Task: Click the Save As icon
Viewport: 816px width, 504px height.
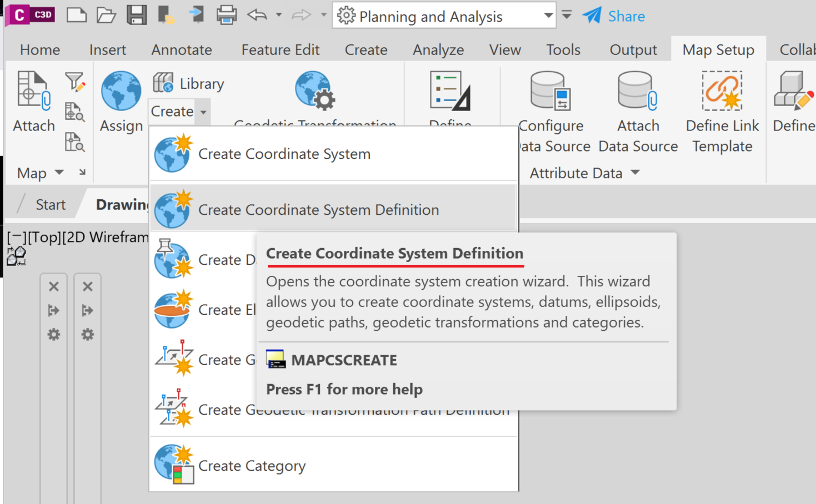Action: pos(166,15)
